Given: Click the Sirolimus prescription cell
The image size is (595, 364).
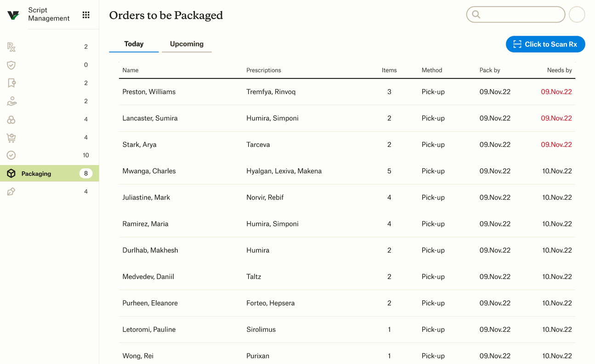Looking at the screenshot, I should click(261, 330).
